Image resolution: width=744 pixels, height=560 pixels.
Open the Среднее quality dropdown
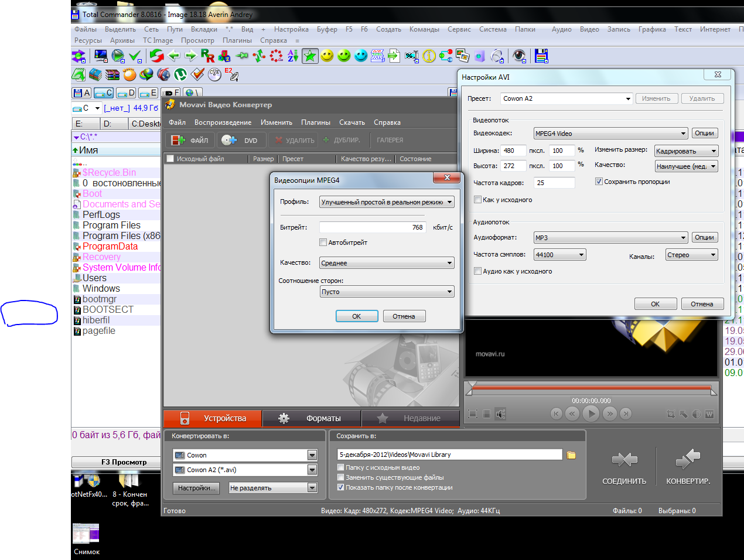click(387, 263)
